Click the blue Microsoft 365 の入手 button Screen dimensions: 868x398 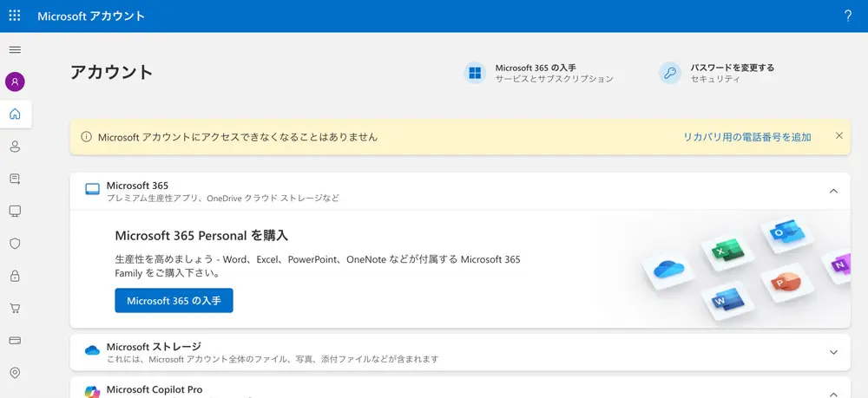pos(174,301)
